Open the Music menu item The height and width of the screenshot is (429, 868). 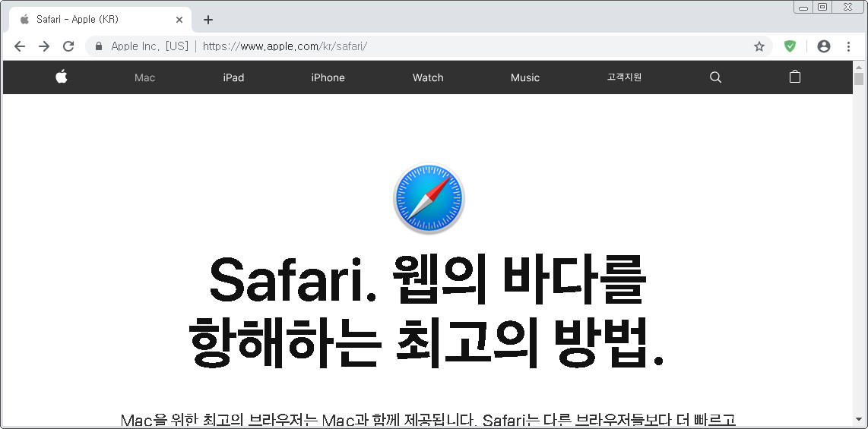(524, 78)
